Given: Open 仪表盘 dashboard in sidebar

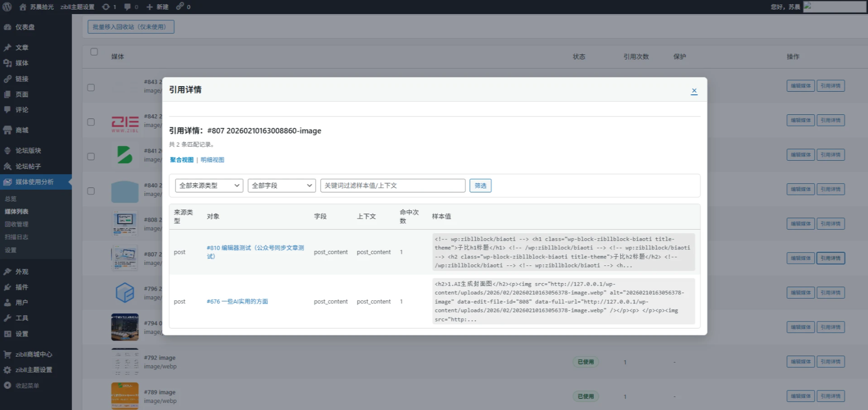Looking at the screenshot, I should [x=25, y=27].
